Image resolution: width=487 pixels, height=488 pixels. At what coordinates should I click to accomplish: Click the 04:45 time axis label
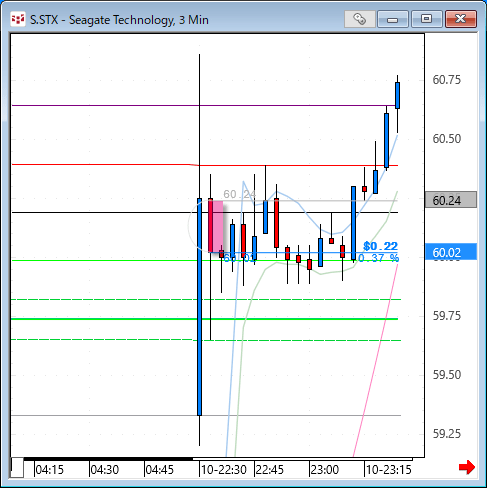(x=160, y=470)
